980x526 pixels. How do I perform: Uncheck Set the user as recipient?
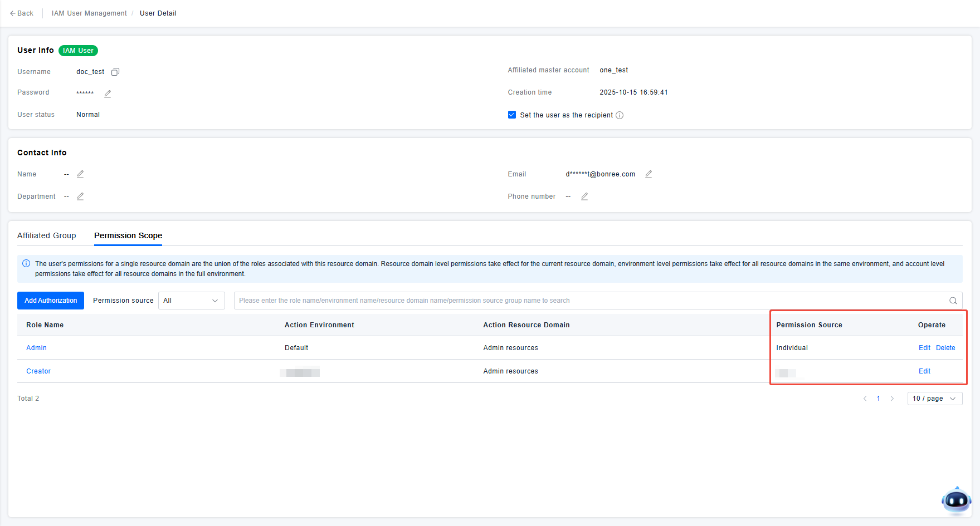click(x=512, y=115)
